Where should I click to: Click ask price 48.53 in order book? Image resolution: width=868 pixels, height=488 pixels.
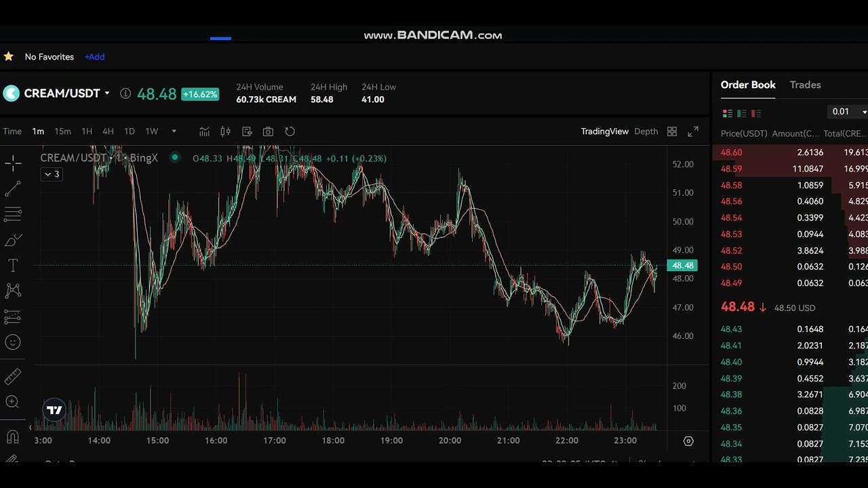(731, 234)
